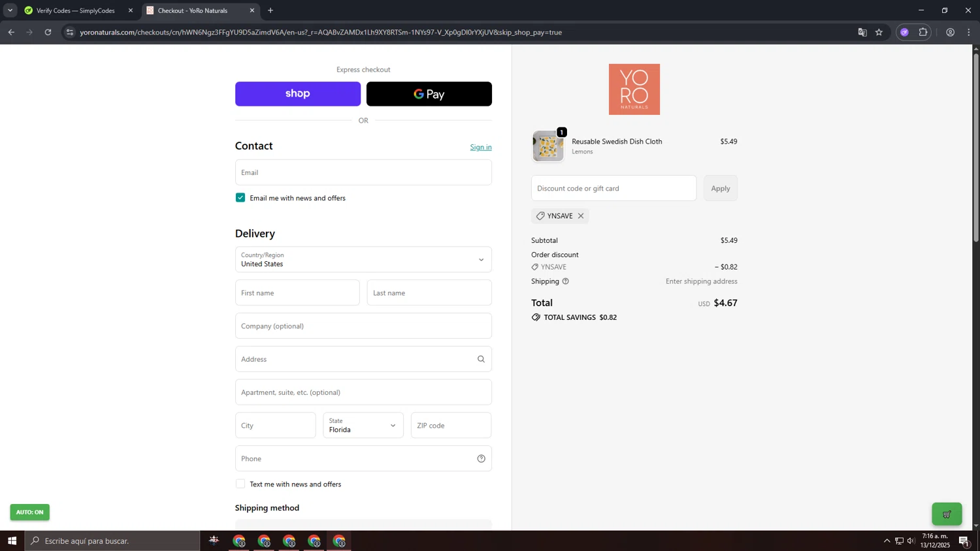The width and height of the screenshot is (980, 551).
Task: Click the network tray icon
Action: coord(899,541)
